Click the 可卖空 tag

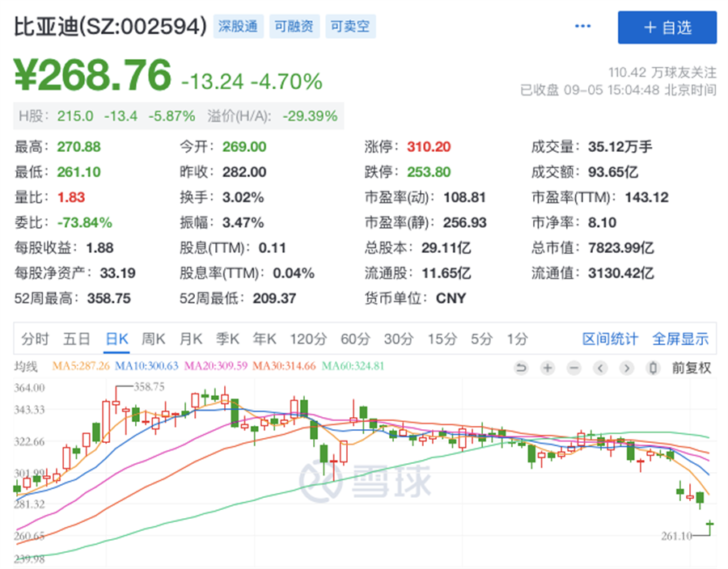[350, 27]
